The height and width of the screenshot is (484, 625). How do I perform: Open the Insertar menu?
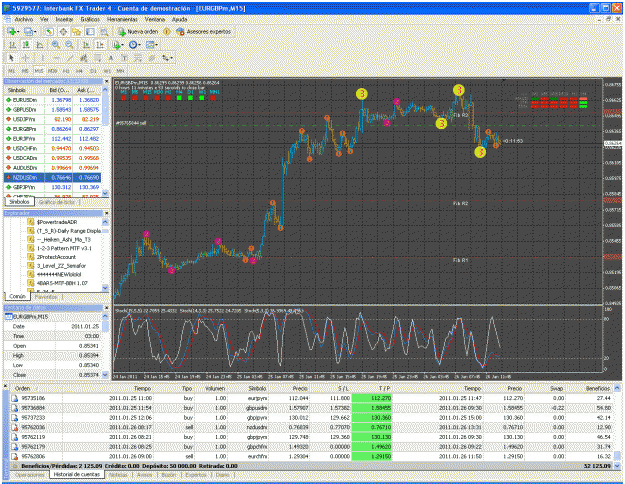click(x=64, y=19)
